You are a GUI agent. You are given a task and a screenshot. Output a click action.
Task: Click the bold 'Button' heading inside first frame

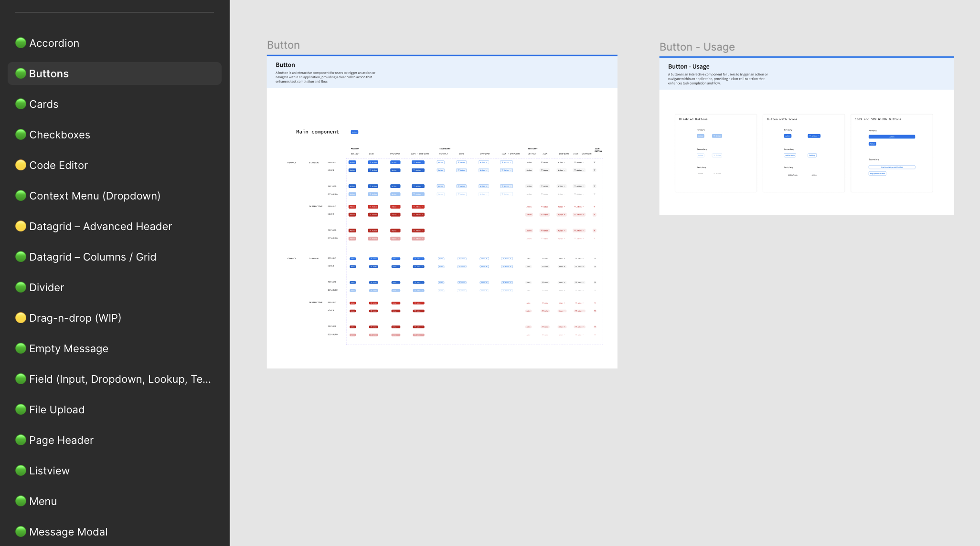(x=285, y=65)
